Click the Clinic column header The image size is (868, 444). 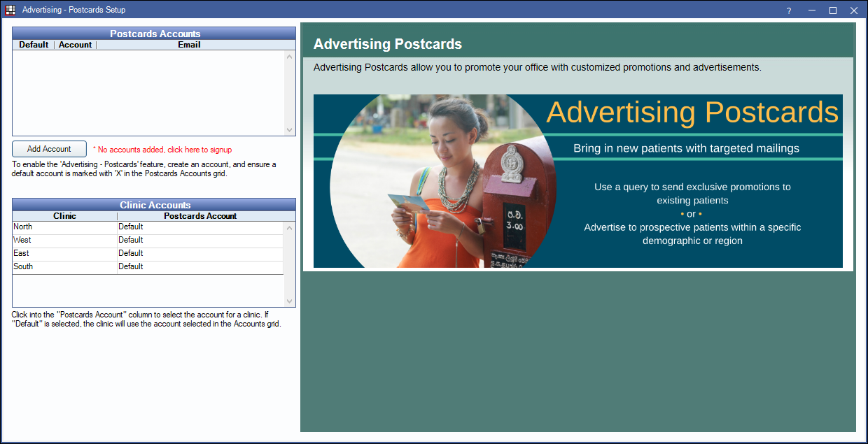click(64, 216)
